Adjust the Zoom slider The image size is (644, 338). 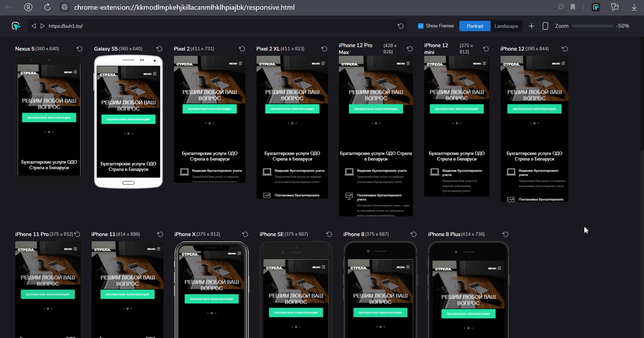point(592,26)
